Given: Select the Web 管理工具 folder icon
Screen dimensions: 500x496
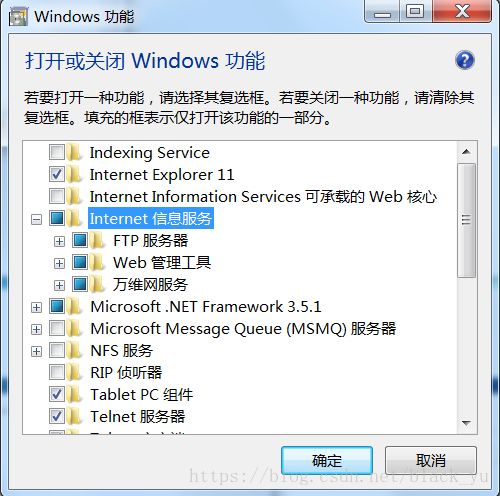Looking at the screenshot, I should pyautogui.click(x=97, y=263).
